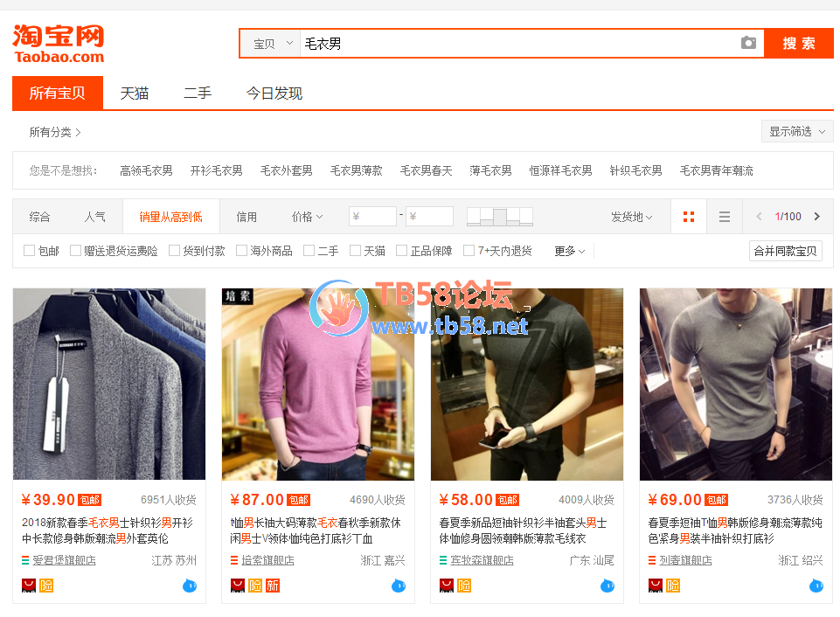
Task: Expand the 发货地 location dropdown
Action: pos(631,217)
